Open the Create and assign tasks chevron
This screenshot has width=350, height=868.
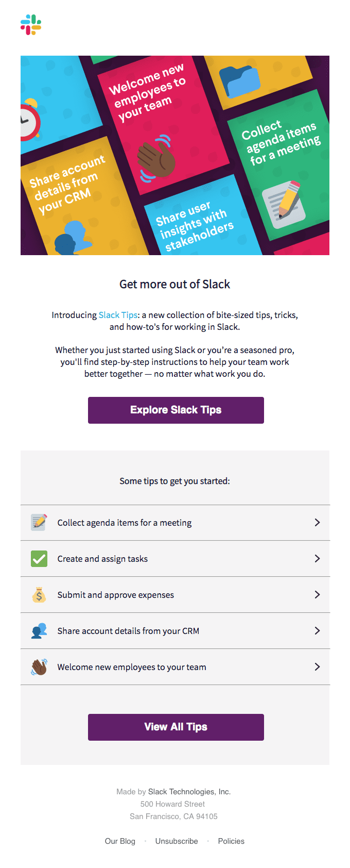tap(317, 559)
